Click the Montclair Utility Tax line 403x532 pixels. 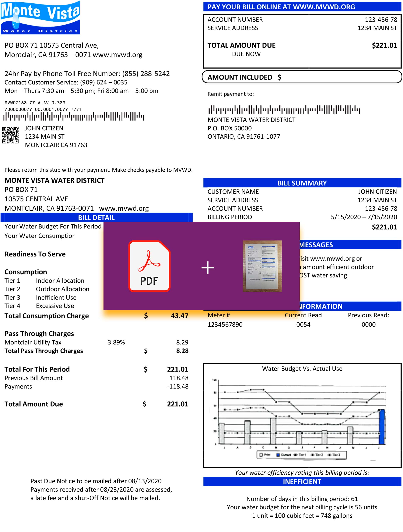coord(33,342)
